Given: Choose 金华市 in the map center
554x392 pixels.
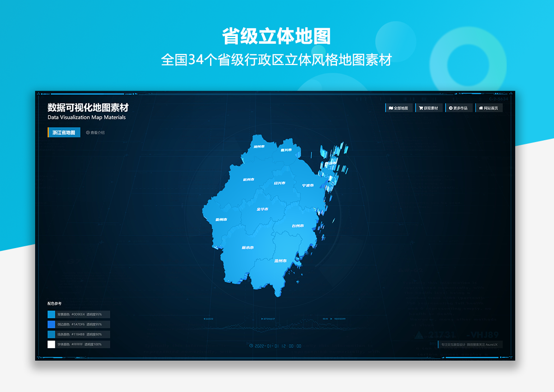Looking at the screenshot, I should [x=262, y=209].
